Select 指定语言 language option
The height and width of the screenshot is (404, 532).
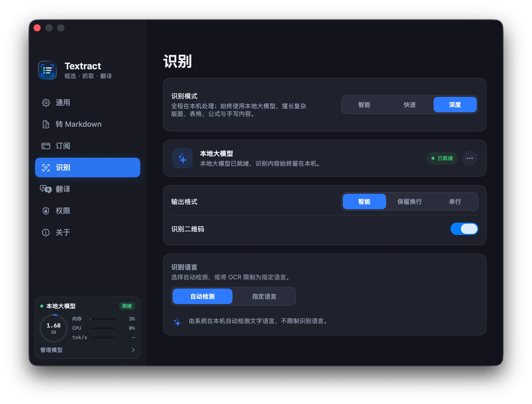[x=264, y=296]
